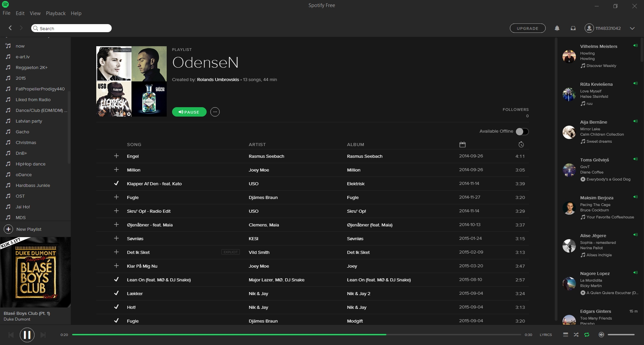Open the Help menu
The image size is (644, 345).
tap(76, 13)
